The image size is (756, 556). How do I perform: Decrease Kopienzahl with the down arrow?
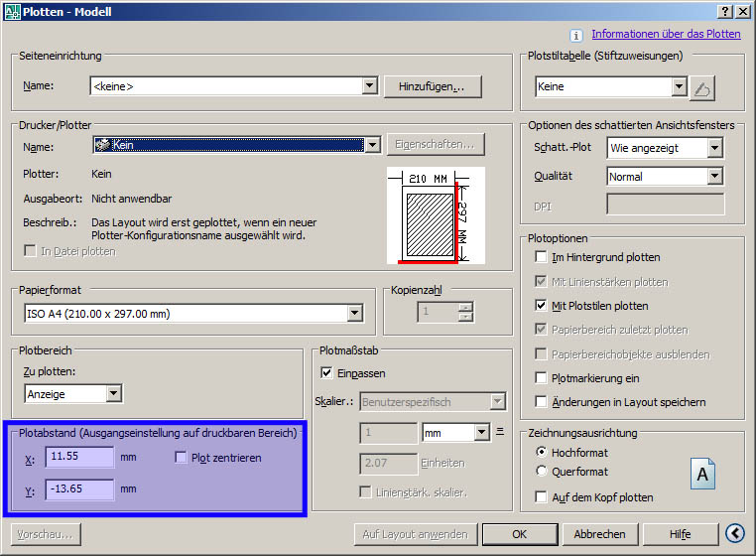click(465, 317)
